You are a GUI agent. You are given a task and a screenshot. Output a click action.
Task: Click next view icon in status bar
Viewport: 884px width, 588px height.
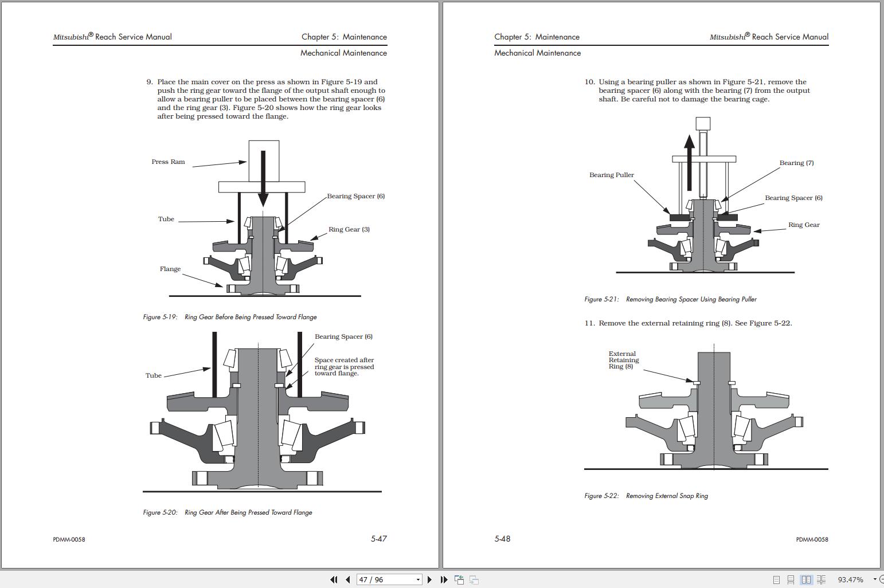click(474, 579)
